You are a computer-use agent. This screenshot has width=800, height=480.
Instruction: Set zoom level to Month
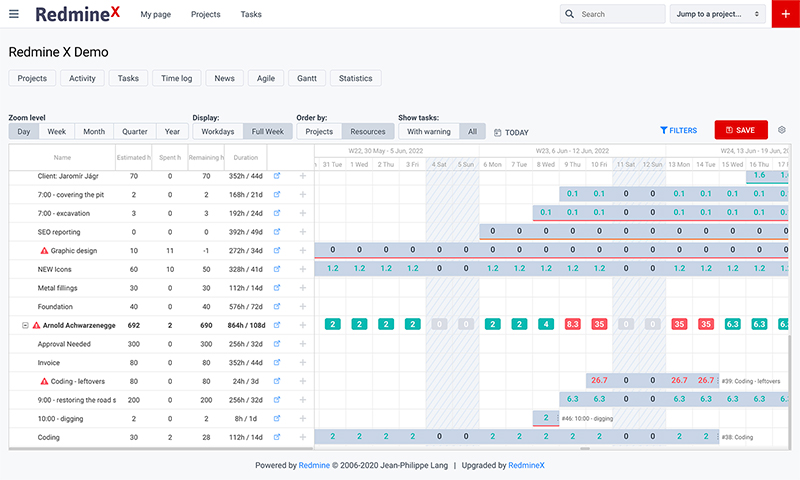coord(94,132)
